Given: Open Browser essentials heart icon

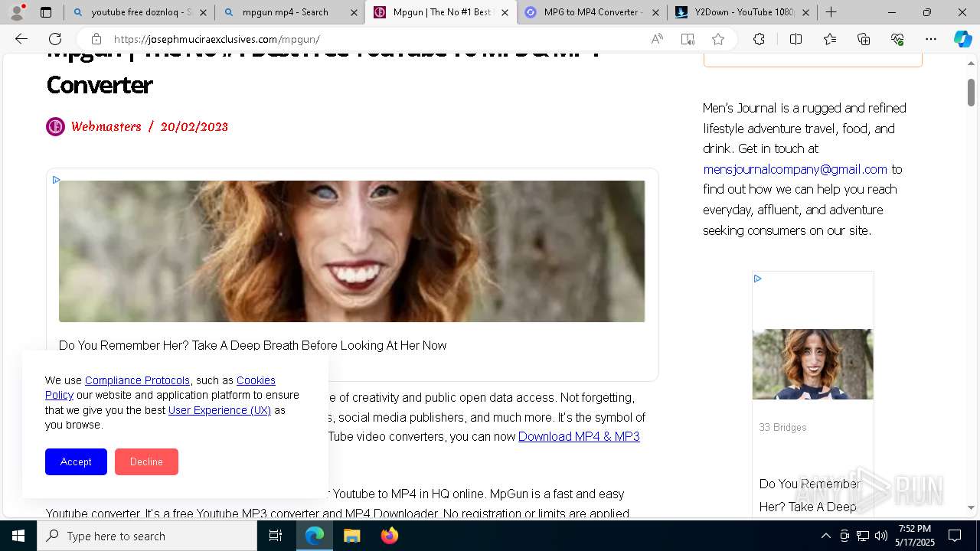Looking at the screenshot, I should click(x=897, y=39).
